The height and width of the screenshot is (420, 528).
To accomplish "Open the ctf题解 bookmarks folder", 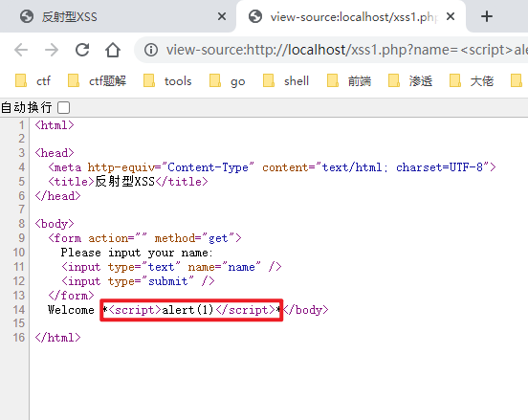I will (97, 81).
